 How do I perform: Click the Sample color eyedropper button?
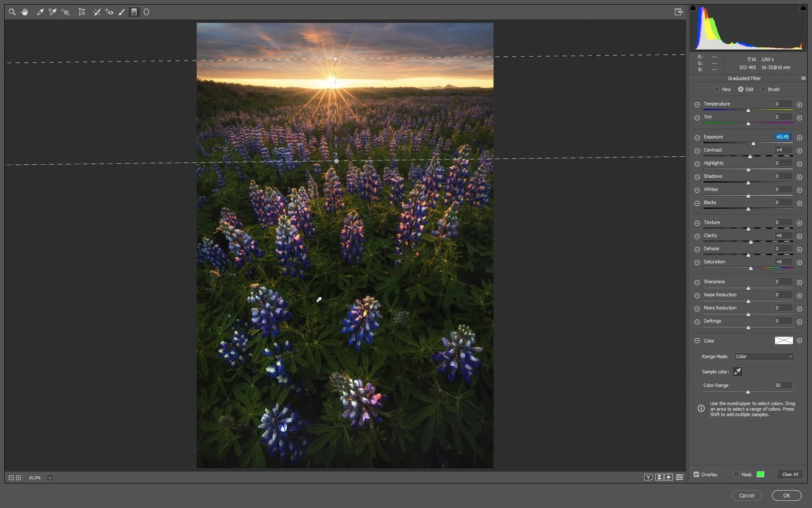point(737,372)
